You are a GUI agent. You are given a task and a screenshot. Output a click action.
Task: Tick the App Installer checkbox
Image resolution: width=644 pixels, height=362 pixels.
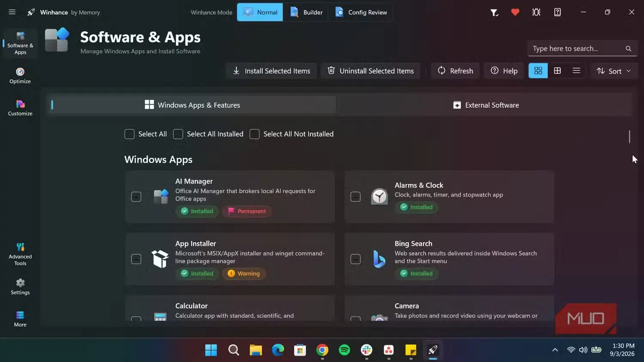click(136, 259)
